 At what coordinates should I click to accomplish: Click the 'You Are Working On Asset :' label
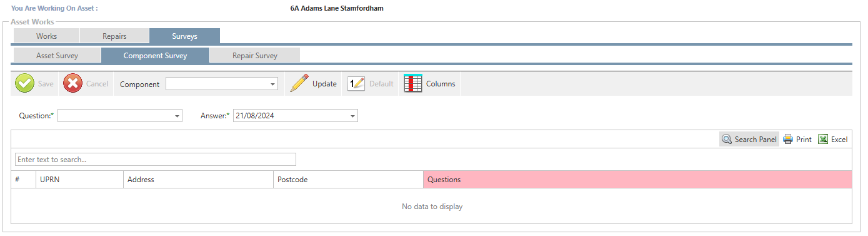coord(54,9)
